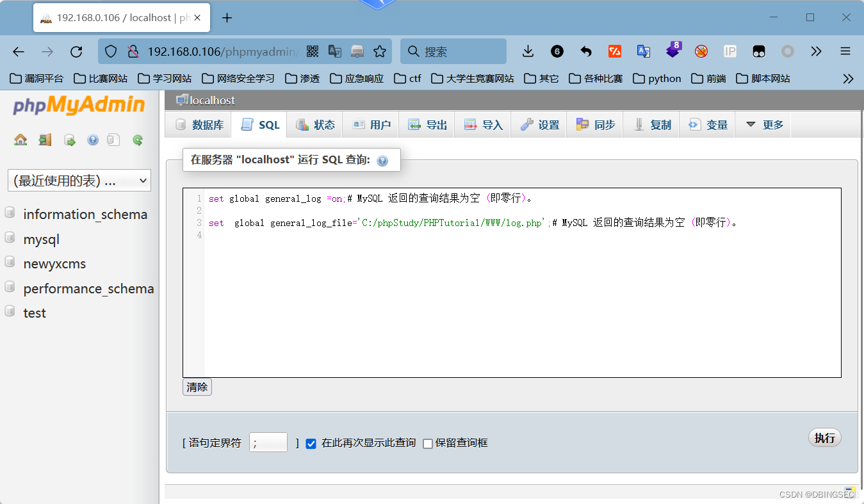Open the 导出 (Export) tab
The width and height of the screenshot is (864, 504).
pyautogui.click(x=427, y=125)
